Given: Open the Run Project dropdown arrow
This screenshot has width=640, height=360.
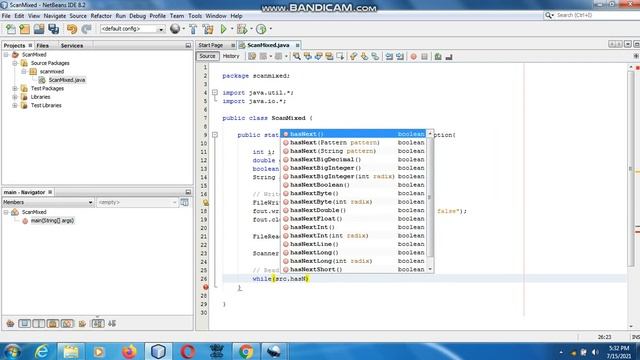Looking at the screenshot, I should pyautogui.click(x=231, y=29).
